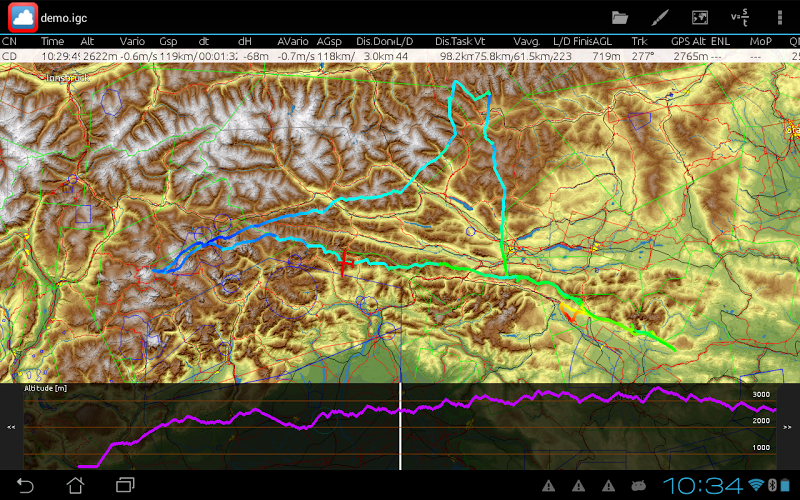Tap the second warning triangle notification icon
The height and width of the screenshot is (500, 800).
pos(579,485)
